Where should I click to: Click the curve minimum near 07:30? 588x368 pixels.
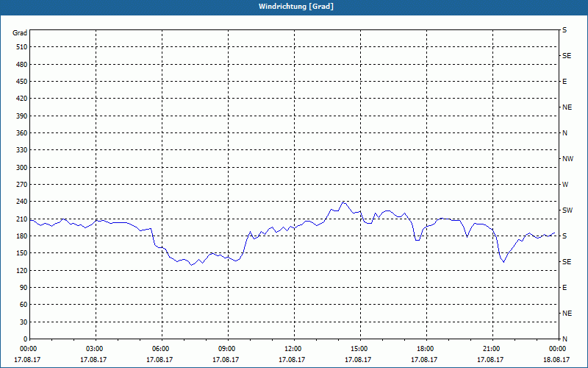pos(191,265)
